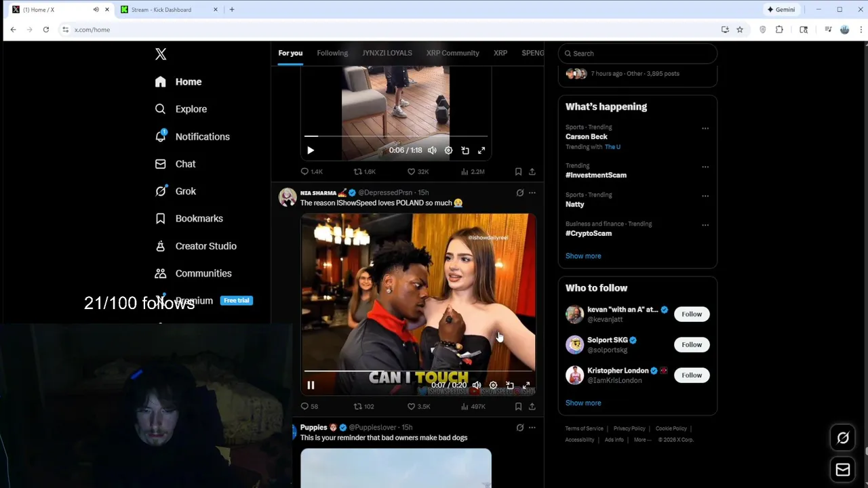The height and width of the screenshot is (488, 868).
Task: Follow Kristopher London
Action: 692,375
